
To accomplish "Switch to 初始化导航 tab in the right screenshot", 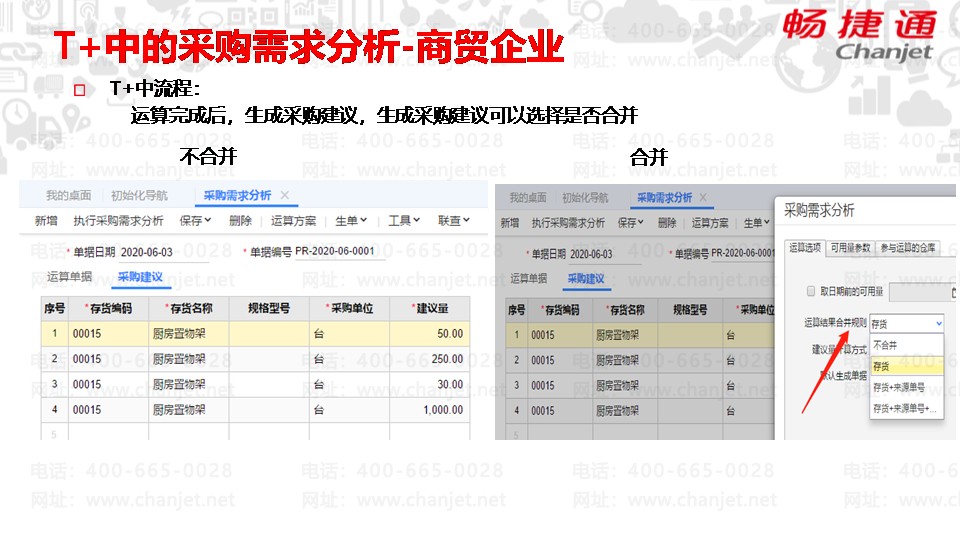I will (x=585, y=198).
